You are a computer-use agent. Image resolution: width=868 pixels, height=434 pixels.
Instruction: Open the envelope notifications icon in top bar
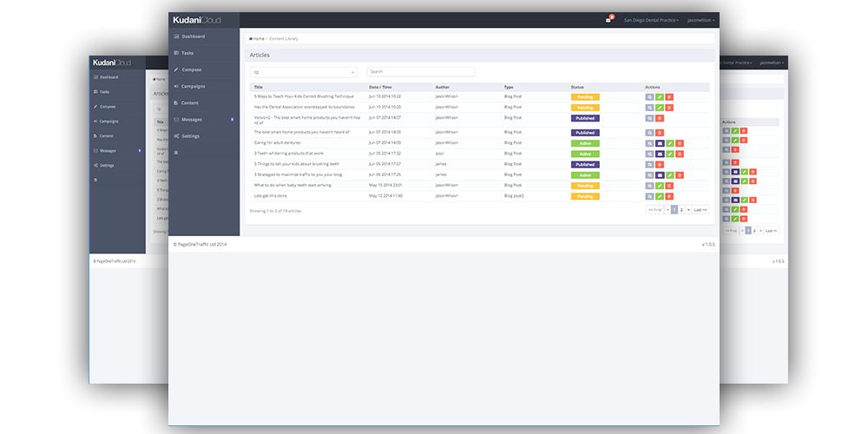pyautogui.click(x=608, y=20)
